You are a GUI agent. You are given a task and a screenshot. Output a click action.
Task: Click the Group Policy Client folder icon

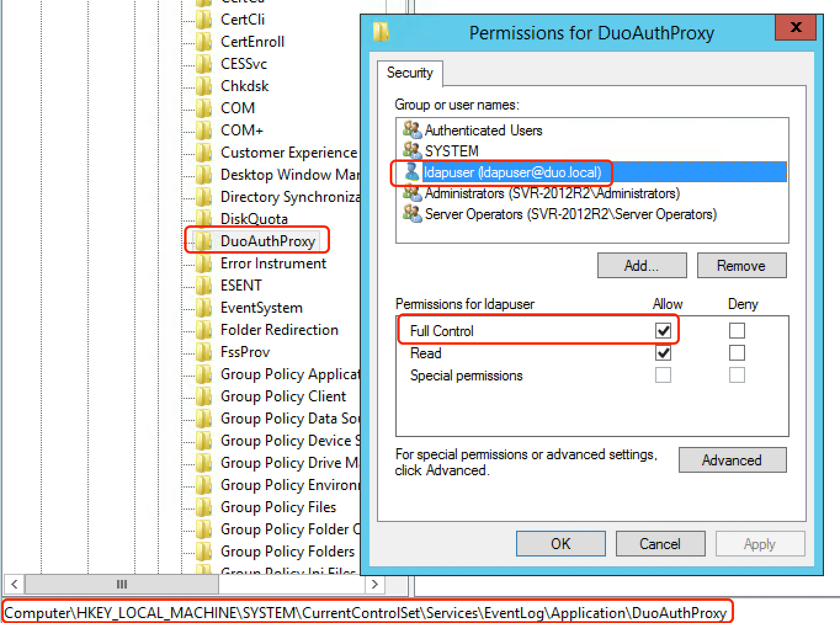(x=204, y=396)
